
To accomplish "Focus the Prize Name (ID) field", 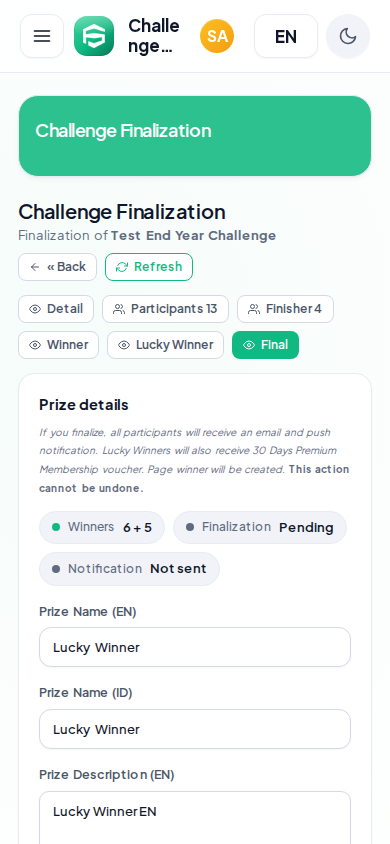I will click(x=195, y=729).
